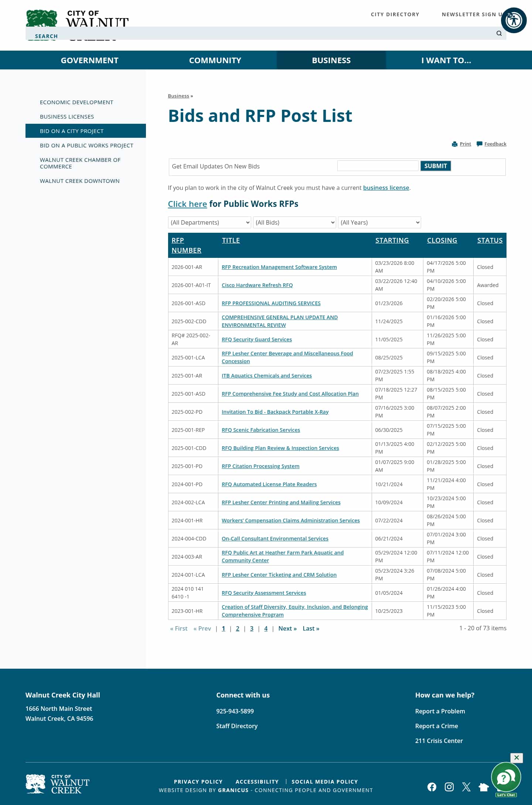
Task: Open Invitation To Bid Backpack Portable X-Ray
Action: pos(275,412)
